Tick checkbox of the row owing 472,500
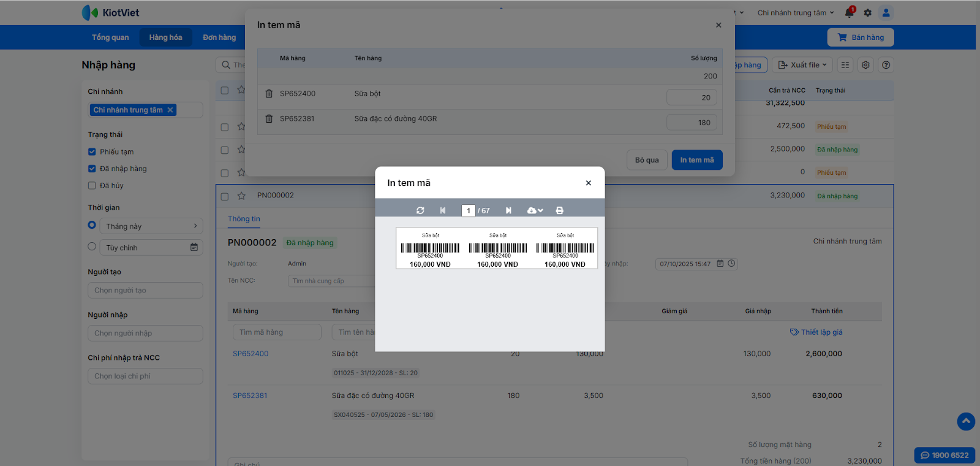 (225, 127)
